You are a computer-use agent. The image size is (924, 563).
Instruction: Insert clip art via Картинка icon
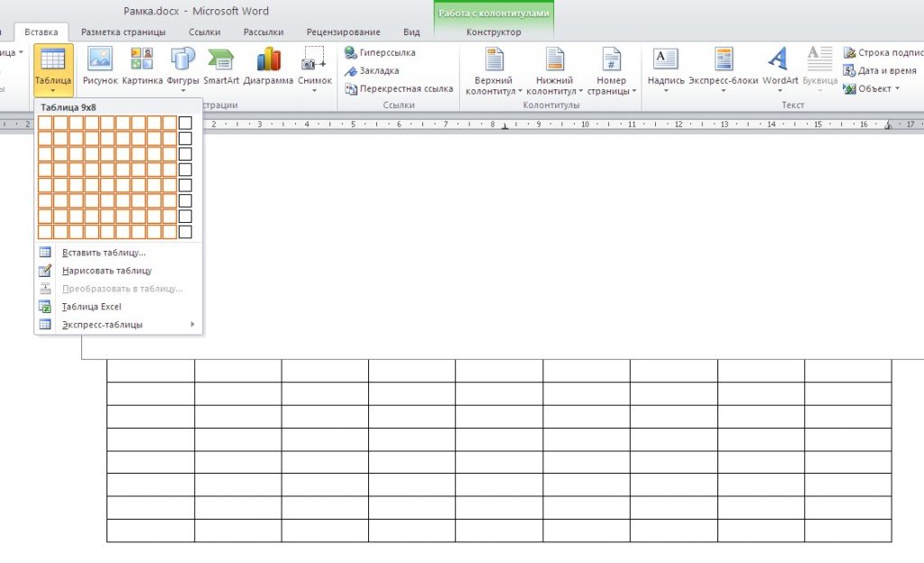coord(142,60)
